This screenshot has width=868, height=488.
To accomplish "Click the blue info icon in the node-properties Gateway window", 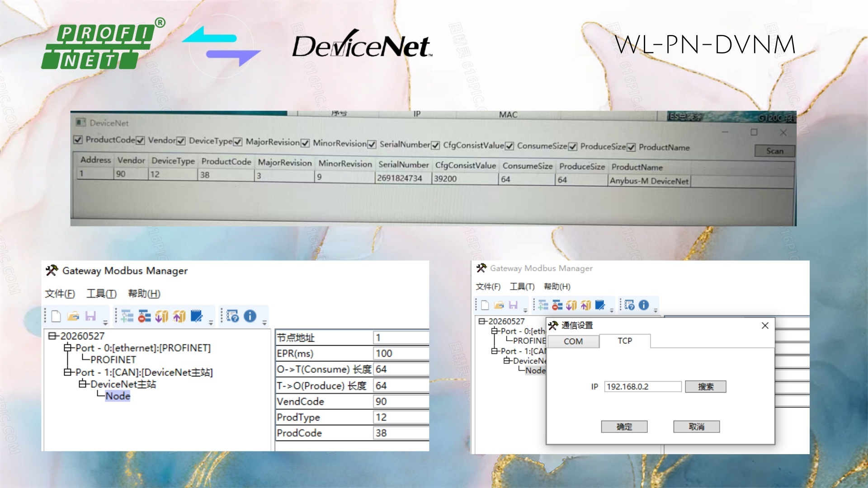I will [x=250, y=316].
